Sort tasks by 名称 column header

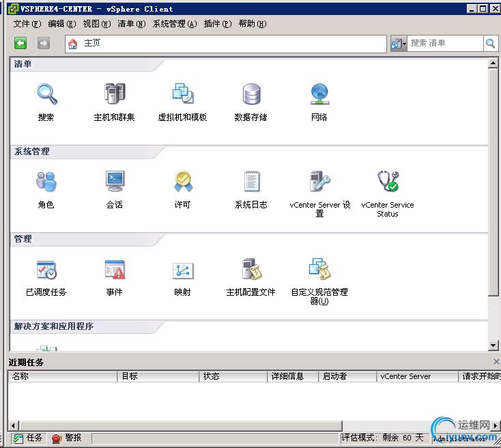63,376
